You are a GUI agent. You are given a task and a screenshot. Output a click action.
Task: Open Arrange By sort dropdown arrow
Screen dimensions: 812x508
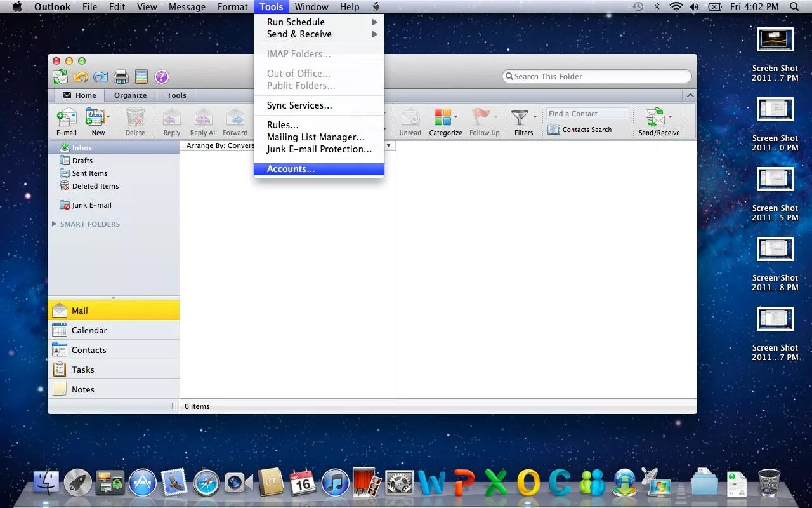[388, 145]
